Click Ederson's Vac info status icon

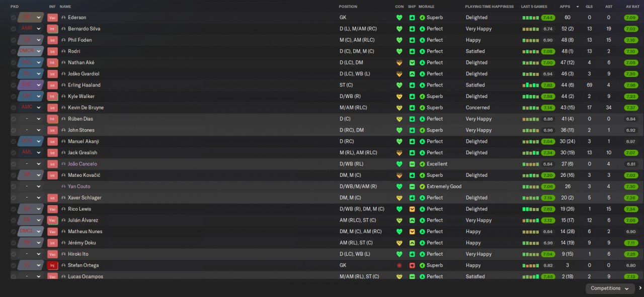(x=52, y=18)
